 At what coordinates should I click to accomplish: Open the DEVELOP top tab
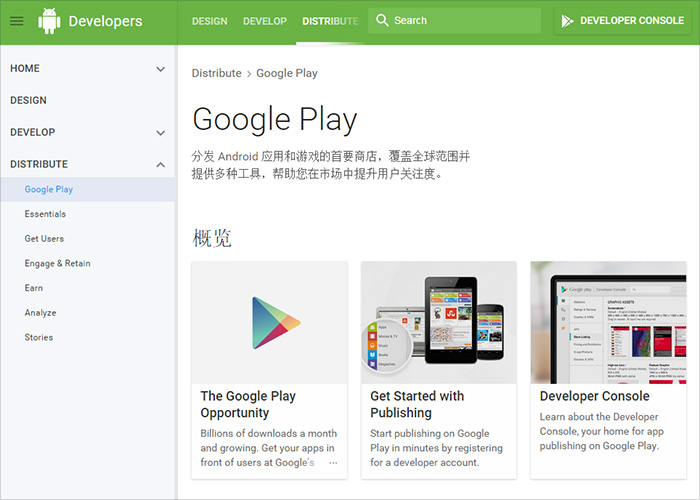[265, 21]
